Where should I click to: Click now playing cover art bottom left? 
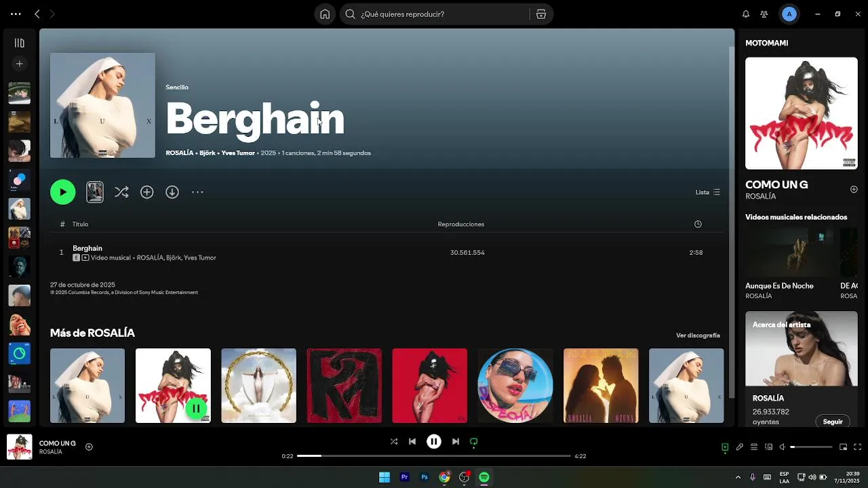[x=19, y=447]
